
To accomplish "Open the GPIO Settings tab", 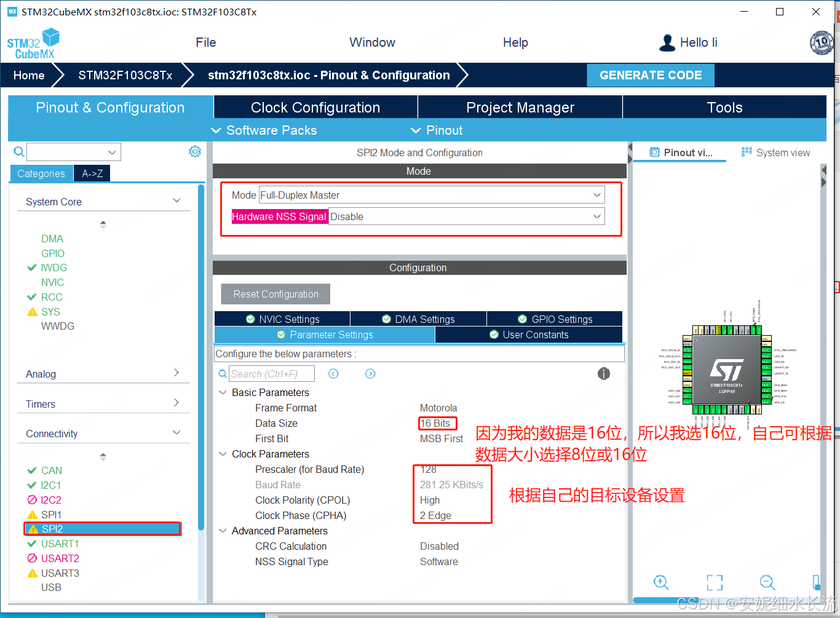I will [x=555, y=319].
